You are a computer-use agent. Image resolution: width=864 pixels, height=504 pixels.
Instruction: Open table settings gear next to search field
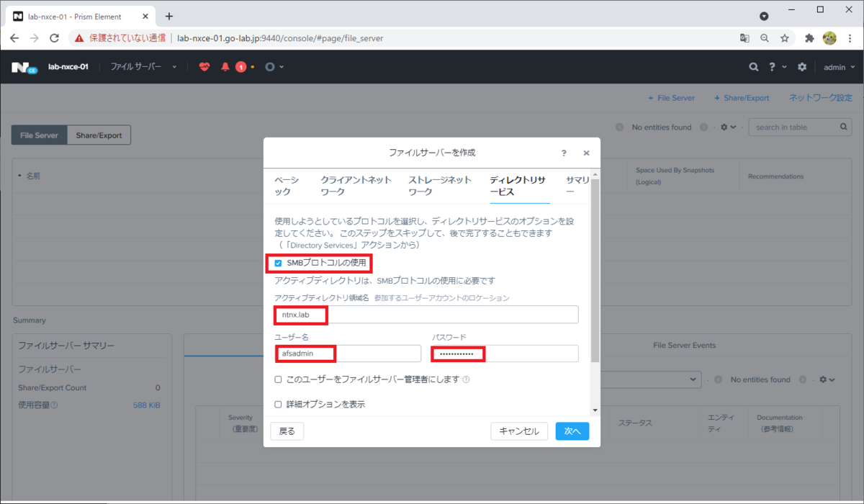coord(725,127)
